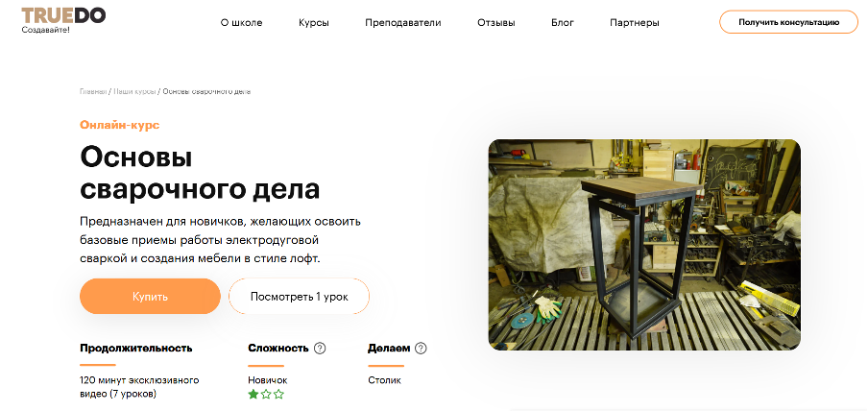Go to Главная via breadcrumb

[93, 91]
